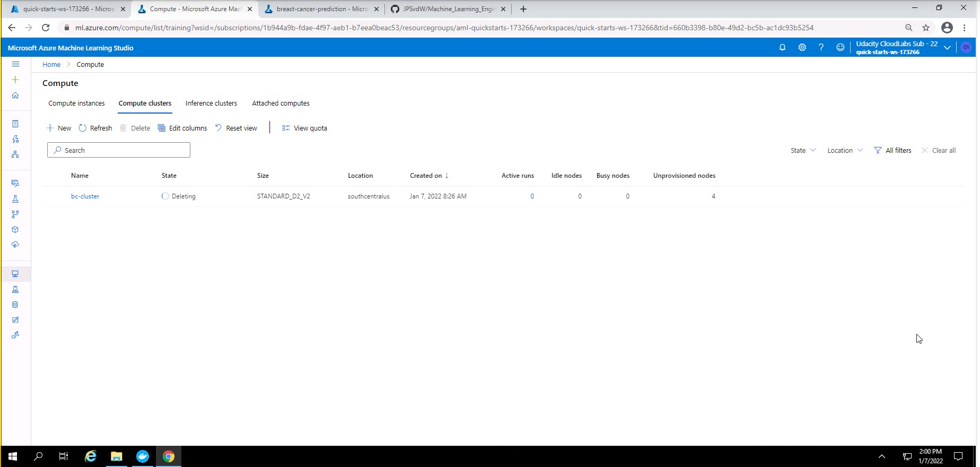Click the green plus Create new icon in sidebar

(x=15, y=80)
